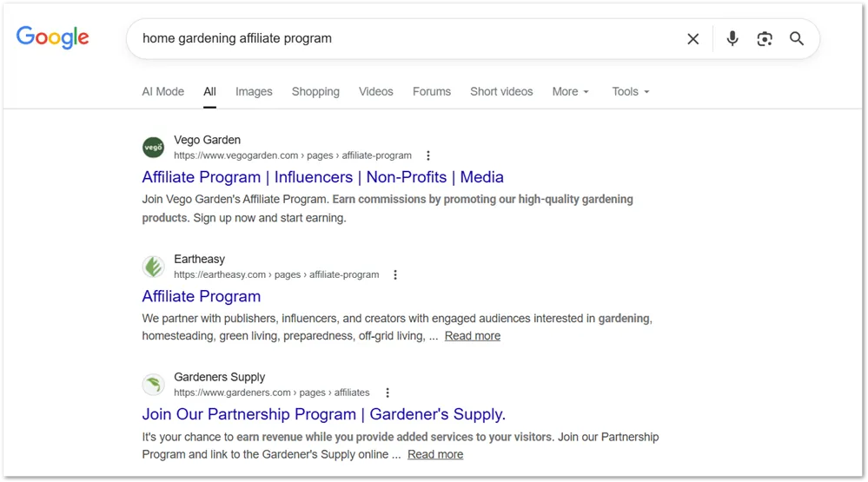The height and width of the screenshot is (482, 868).
Task: Open Eartheasy Affiliate Program result title
Action: click(x=202, y=297)
